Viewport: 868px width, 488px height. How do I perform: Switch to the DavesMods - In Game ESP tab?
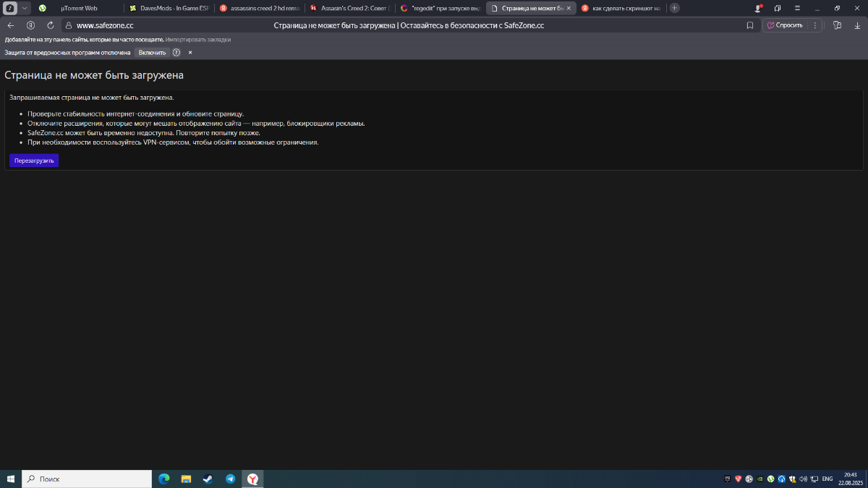pos(170,8)
